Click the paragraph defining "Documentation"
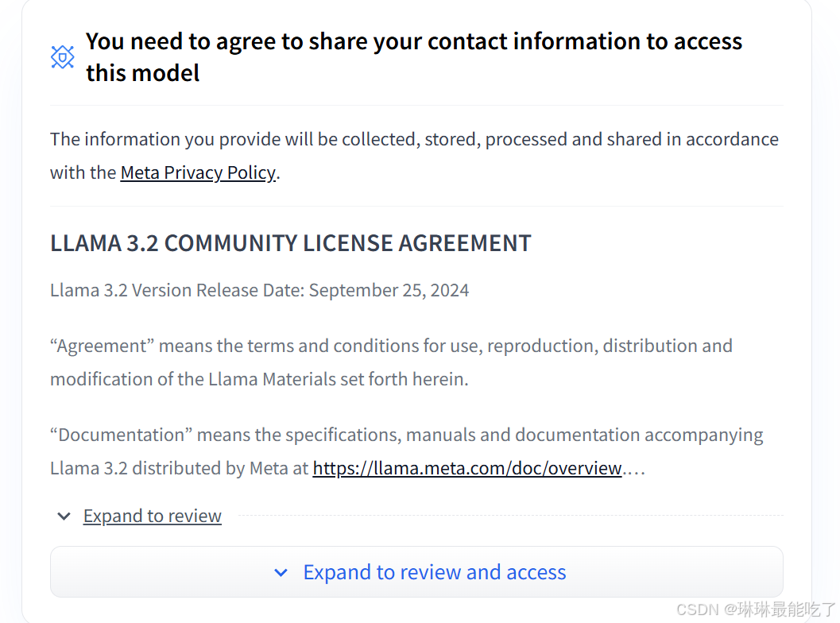 tap(407, 451)
